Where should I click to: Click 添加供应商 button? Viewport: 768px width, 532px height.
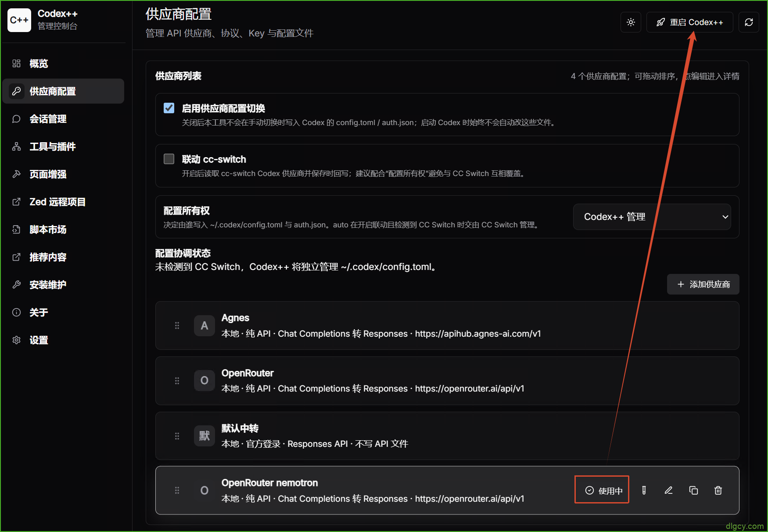pyautogui.click(x=703, y=284)
